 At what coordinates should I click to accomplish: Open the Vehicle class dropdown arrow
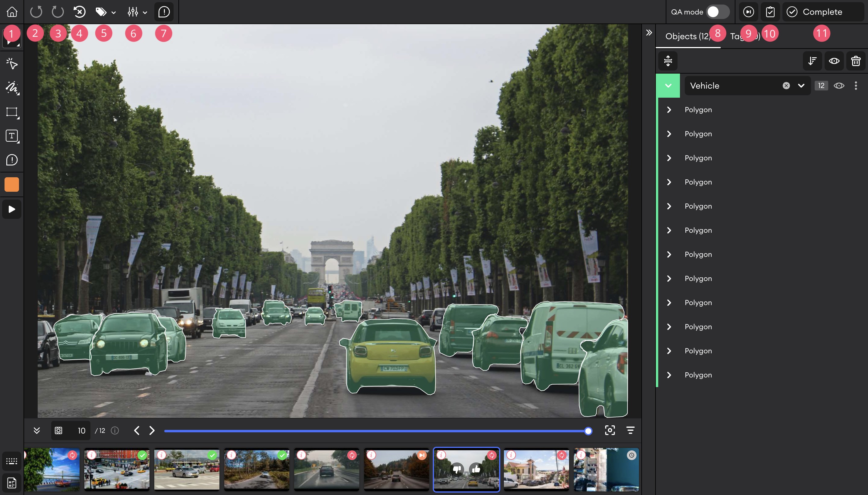coord(801,86)
